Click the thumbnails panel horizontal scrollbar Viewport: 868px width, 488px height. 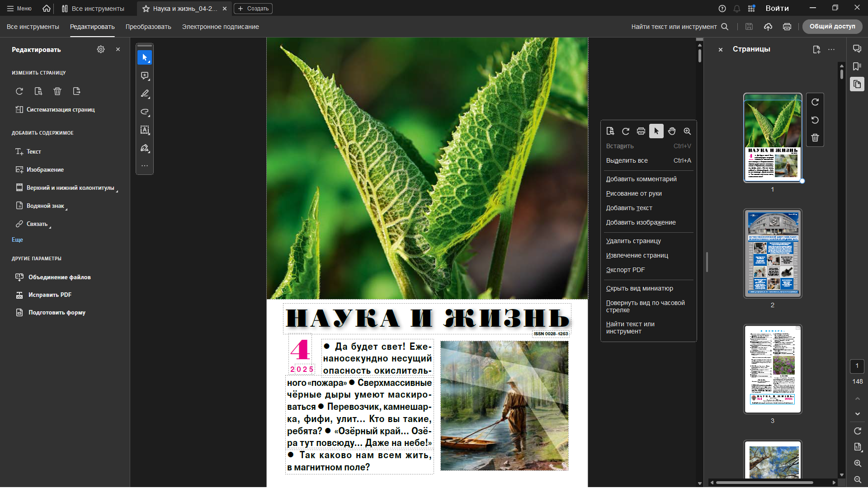pyautogui.click(x=765, y=483)
